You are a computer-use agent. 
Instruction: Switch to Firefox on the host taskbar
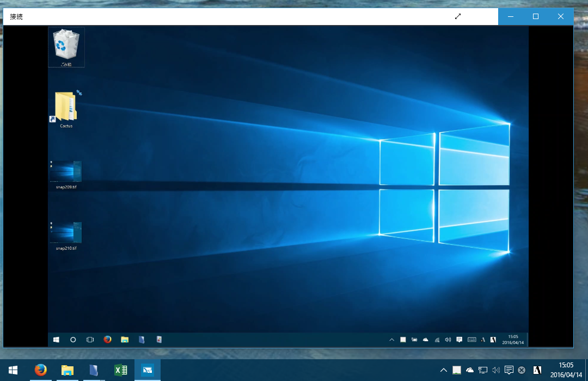click(x=40, y=370)
